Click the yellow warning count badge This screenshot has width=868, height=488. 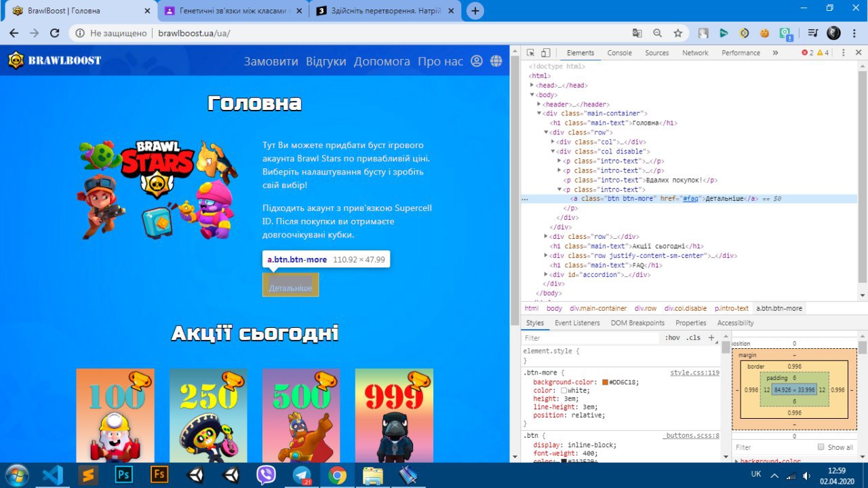822,53
